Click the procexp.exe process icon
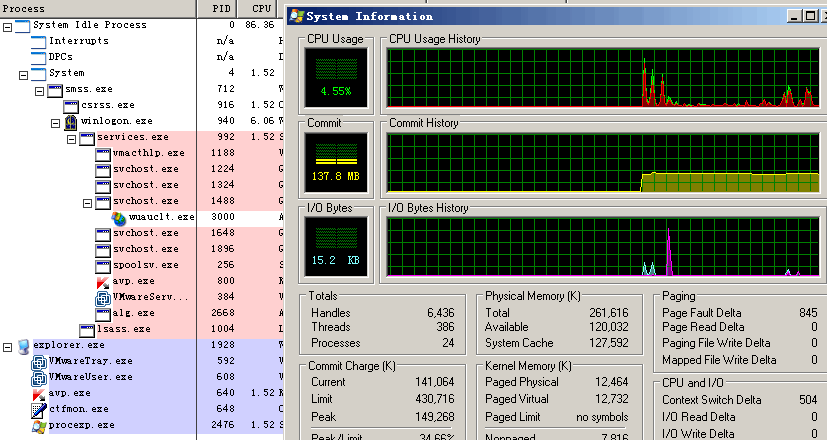The image size is (827, 440). click(x=39, y=425)
